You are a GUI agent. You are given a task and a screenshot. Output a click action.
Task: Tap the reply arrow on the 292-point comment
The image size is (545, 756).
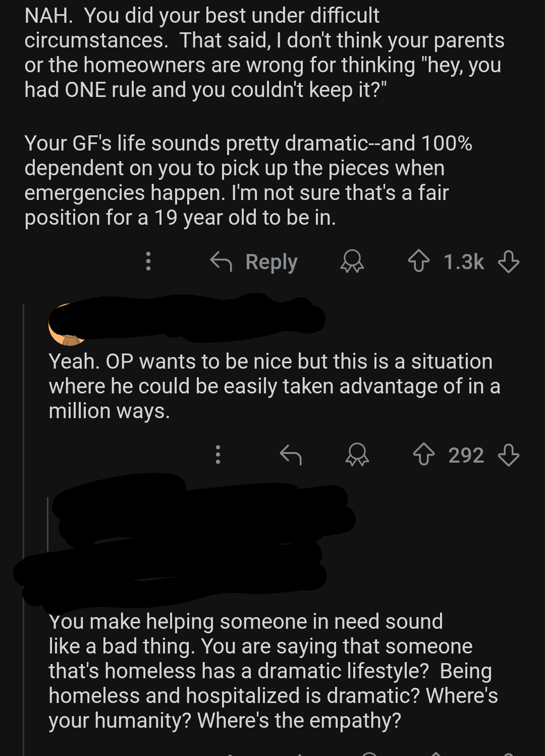click(x=291, y=455)
